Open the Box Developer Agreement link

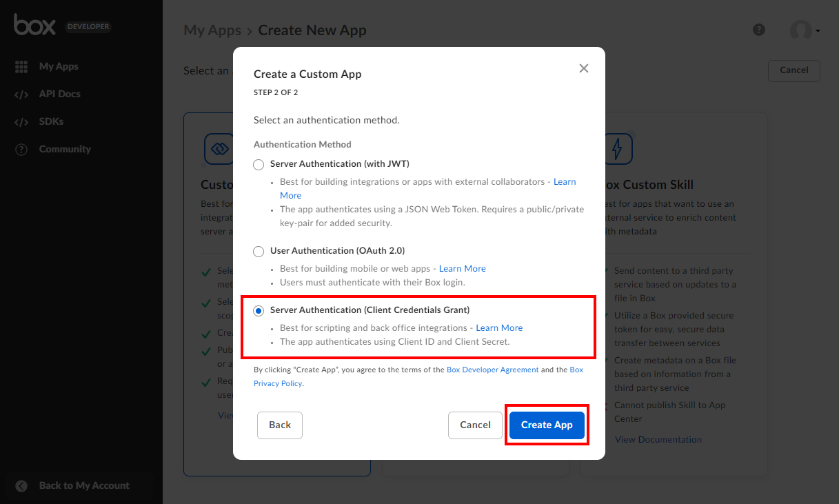492,370
